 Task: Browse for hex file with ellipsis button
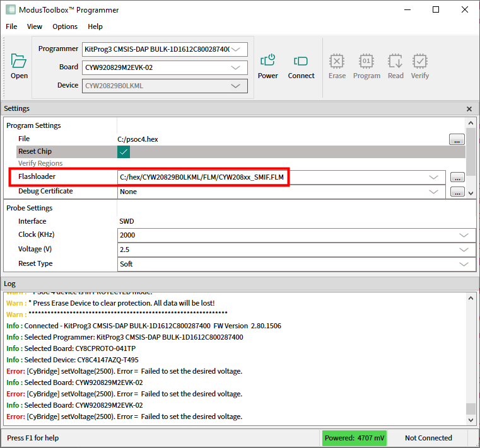(x=457, y=140)
